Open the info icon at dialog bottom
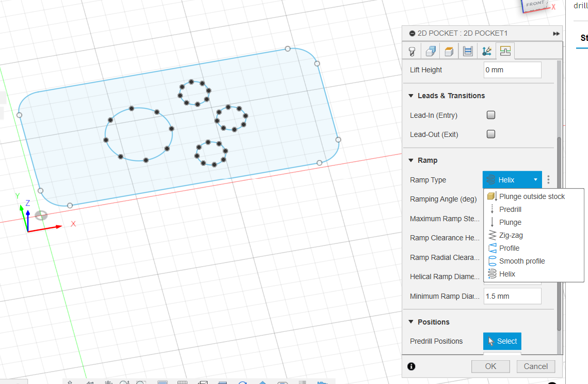588x384 pixels. click(411, 366)
